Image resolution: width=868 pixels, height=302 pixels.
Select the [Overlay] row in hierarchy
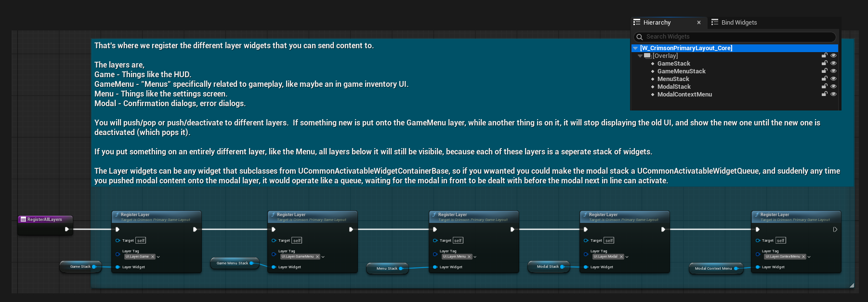(x=665, y=56)
